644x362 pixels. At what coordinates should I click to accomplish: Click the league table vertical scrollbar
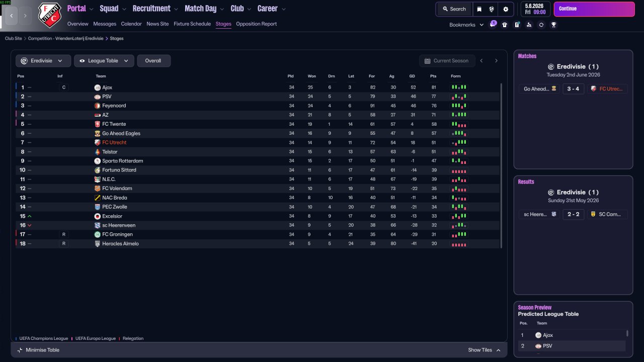tap(502, 165)
